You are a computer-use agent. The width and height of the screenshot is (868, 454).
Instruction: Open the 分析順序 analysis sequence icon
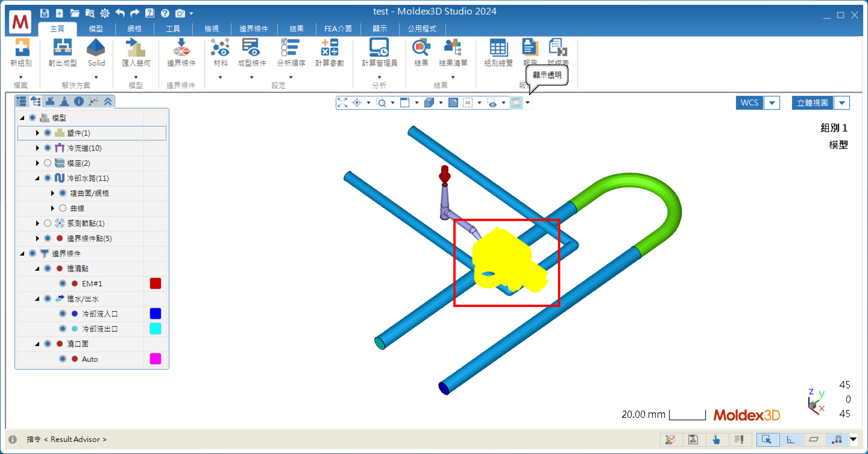pos(290,47)
